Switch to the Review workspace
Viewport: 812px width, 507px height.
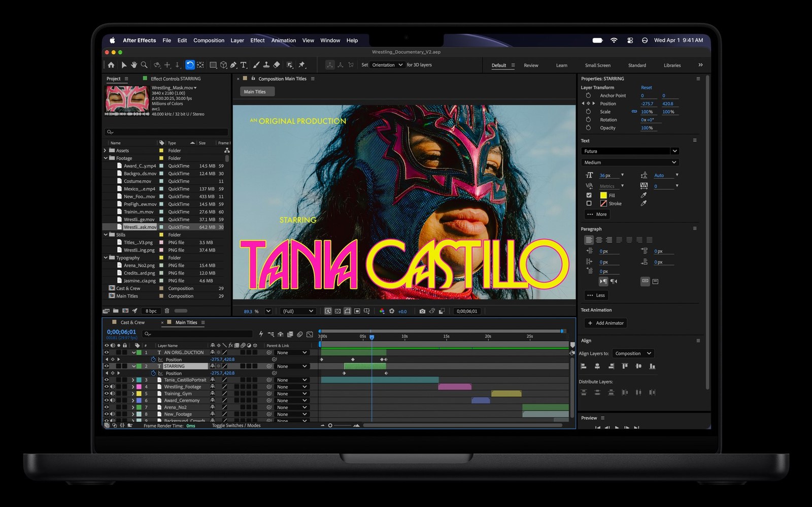(531, 65)
